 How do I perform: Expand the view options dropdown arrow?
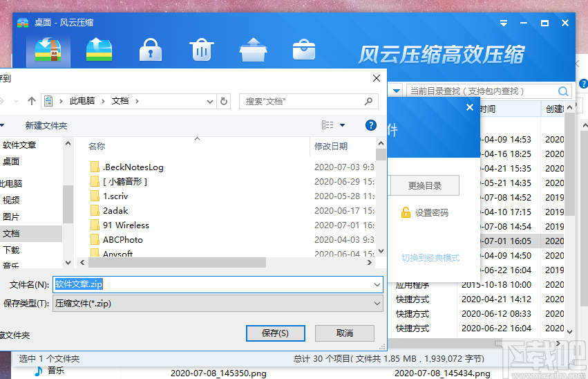(x=343, y=125)
